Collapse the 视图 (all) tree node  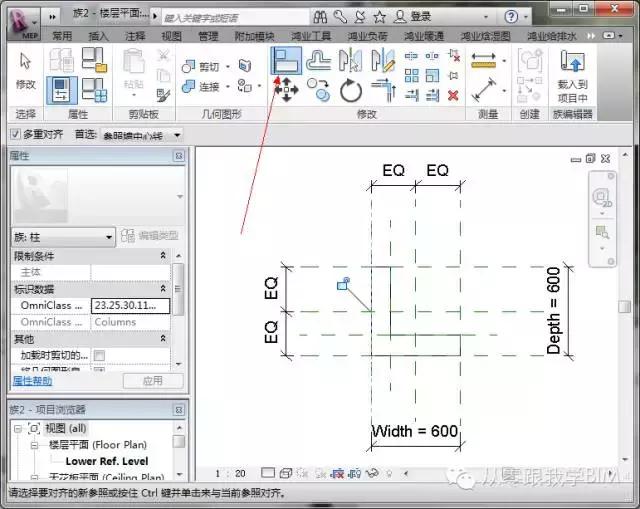18,429
